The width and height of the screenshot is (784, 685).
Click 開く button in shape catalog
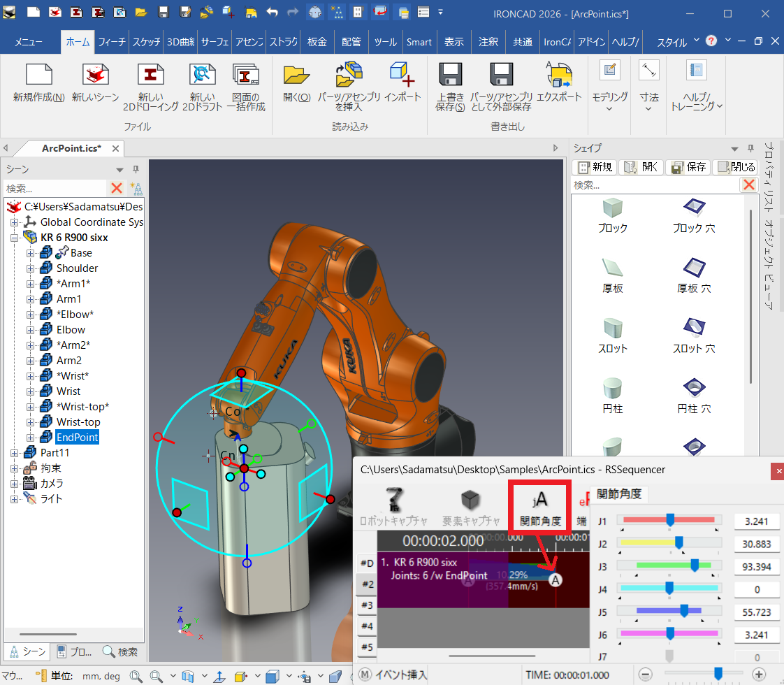tap(641, 167)
